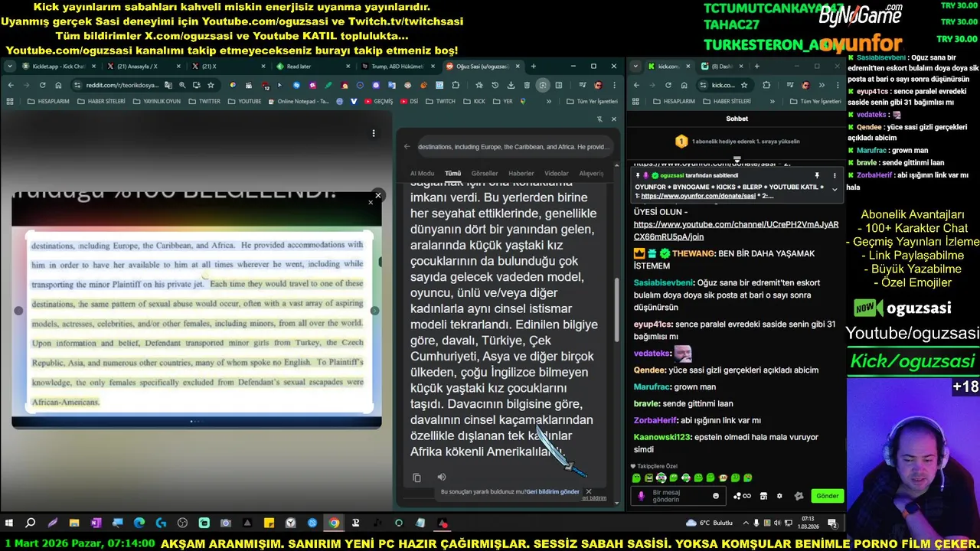Open new tab in left browser

pyautogui.click(x=534, y=66)
